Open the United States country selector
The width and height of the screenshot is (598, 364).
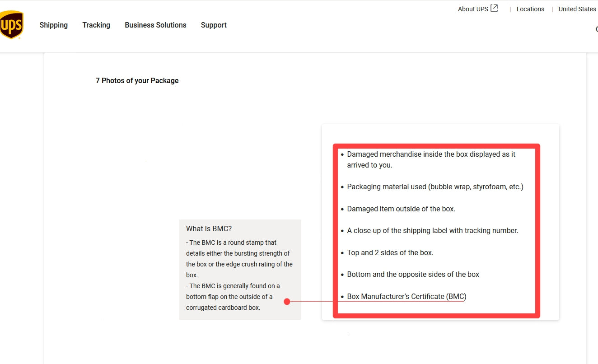pyautogui.click(x=577, y=9)
